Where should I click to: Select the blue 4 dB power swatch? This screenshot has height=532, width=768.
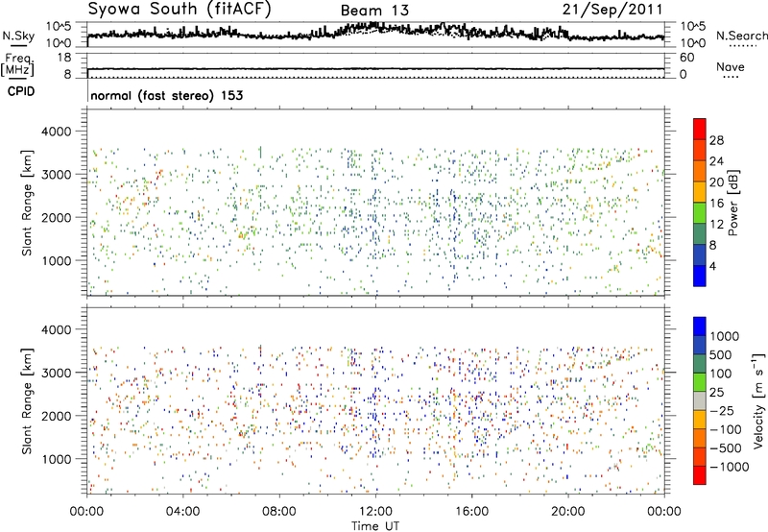pyautogui.click(x=700, y=276)
